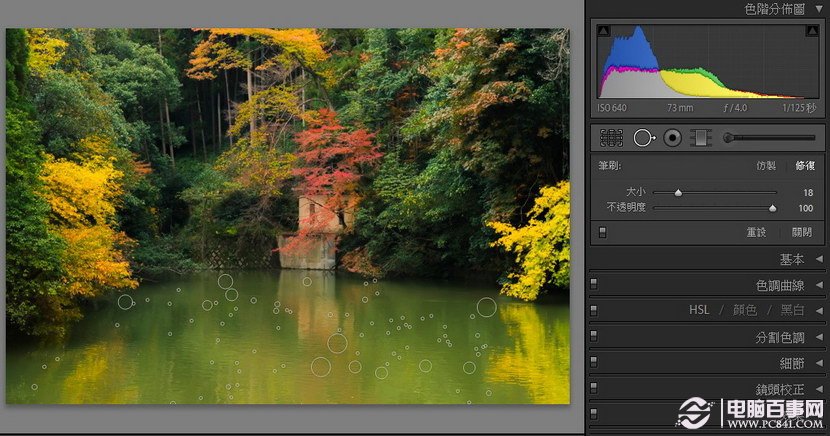Click the 不透明度 slider handle
830x436 pixels.
coord(772,208)
